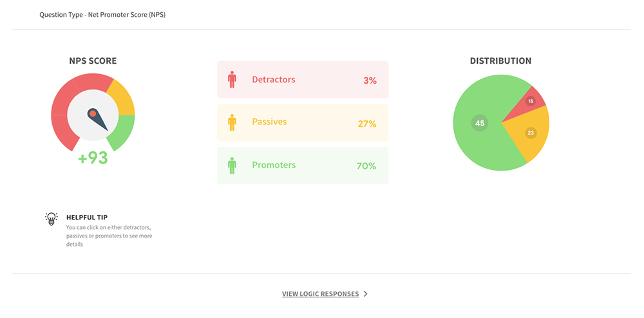
Task: Click the +93 NPS score value
Action: pyautogui.click(x=93, y=158)
